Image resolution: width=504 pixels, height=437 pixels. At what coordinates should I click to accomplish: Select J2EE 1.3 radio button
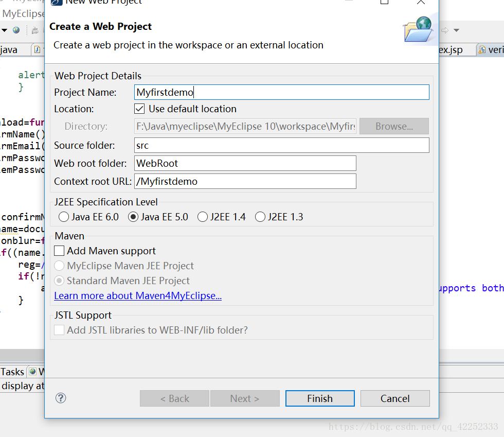click(260, 217)
